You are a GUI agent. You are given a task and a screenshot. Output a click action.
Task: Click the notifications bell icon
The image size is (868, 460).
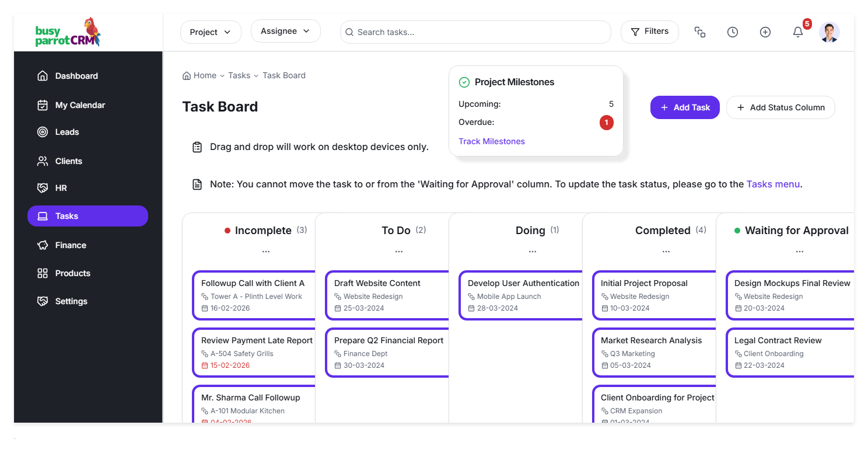coord(797,32)
